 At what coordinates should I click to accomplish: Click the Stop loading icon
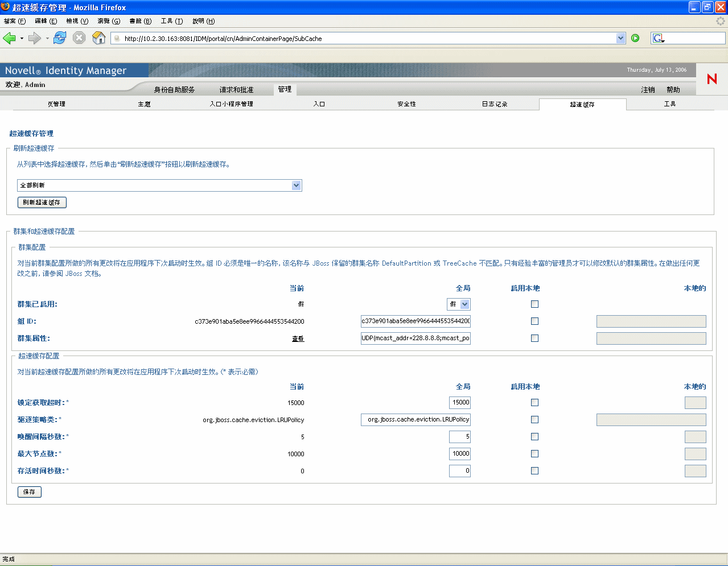(x=79, y=38)
